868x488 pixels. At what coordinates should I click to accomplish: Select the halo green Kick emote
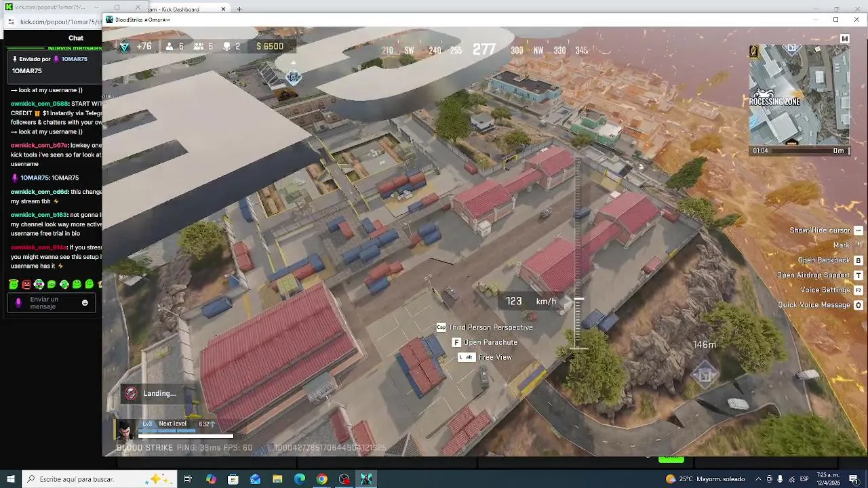coord(14,285)
